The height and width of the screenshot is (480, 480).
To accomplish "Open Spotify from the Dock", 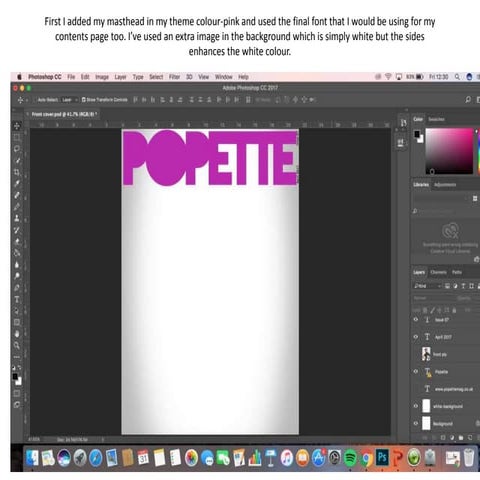I will pyautogui.click(x=350, y=457).
